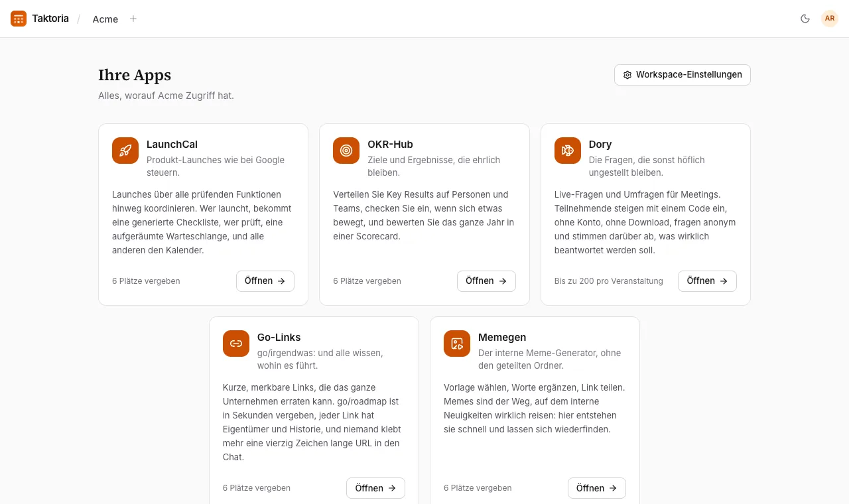Click 'Bis zu 200 pro Veranstaltung' text
The width and height of the screenshot is (849, 504).
[x=609, y=281]
